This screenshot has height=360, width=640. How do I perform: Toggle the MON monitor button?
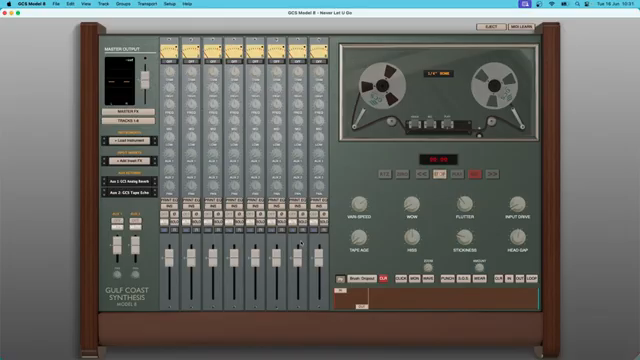414,278
